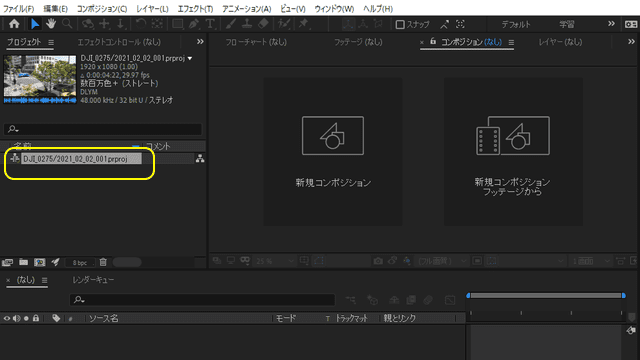Expand viewer panel group overflow chevron
The height and width of the screenshot is (360, 640).
point(631,42)
